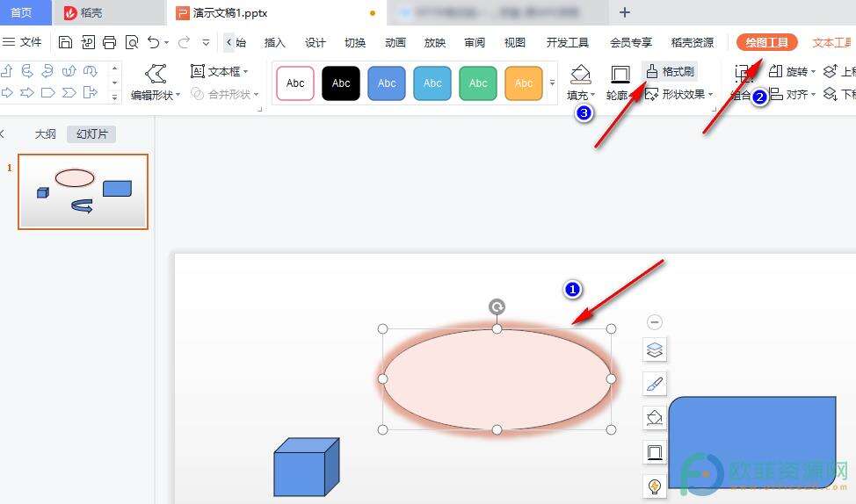Open the Member Exclusive ribbon tab
Viewport: 856px width, 504px height.
click(631, 42)
